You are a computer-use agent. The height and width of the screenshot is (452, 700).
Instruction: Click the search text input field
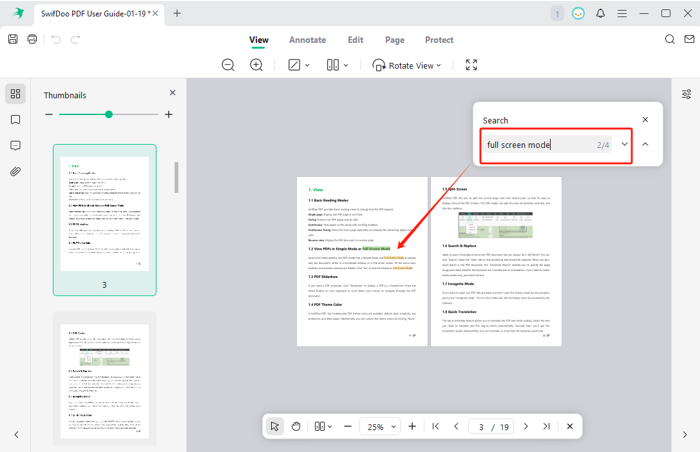point(547,145)
